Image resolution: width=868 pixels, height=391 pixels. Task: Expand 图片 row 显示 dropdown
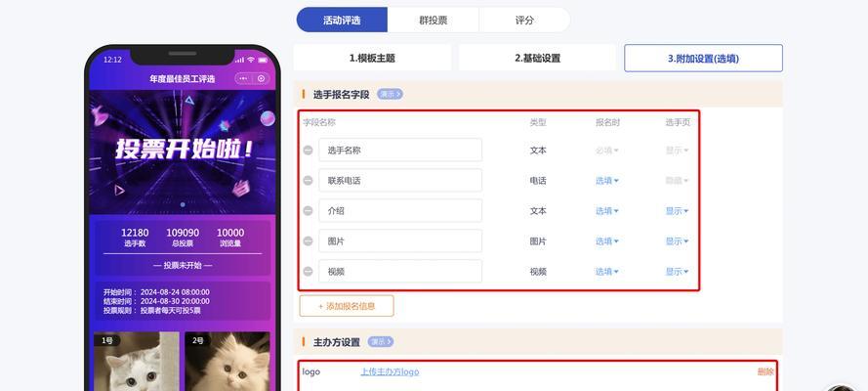click(677, 240)
